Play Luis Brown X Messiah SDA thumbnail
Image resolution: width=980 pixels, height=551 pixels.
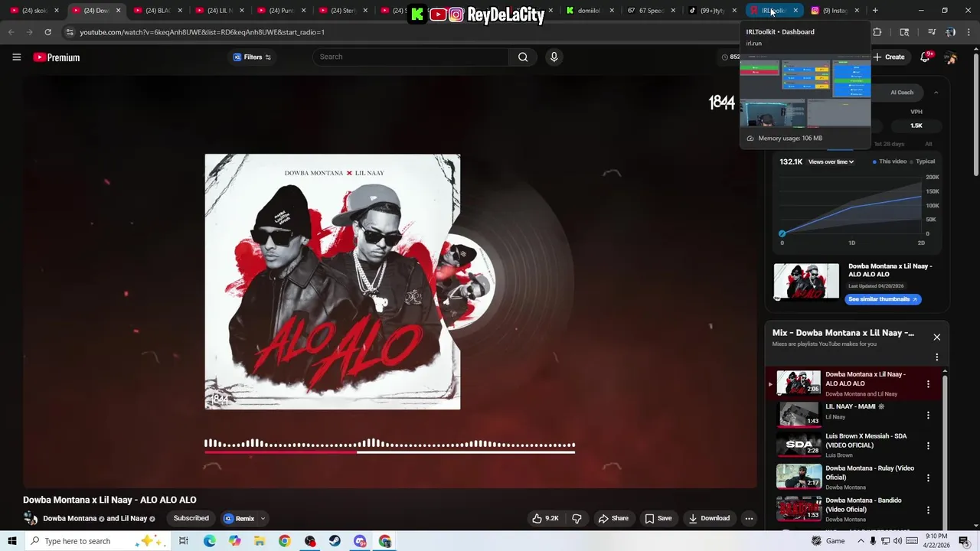point(799,445)
